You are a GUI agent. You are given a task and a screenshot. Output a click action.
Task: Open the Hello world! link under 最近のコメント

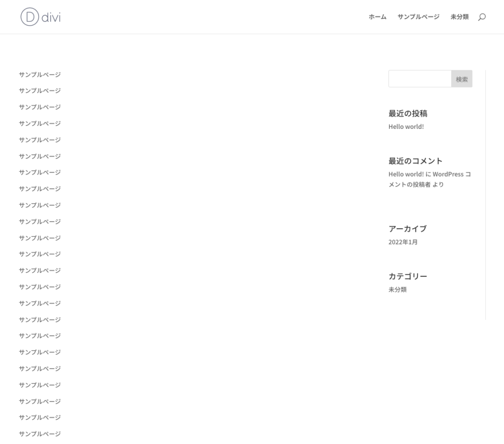point(406,174)
